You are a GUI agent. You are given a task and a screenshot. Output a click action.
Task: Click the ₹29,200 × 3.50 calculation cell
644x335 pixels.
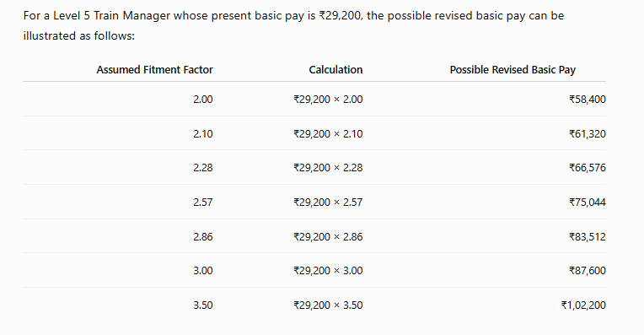pos(328,305)
